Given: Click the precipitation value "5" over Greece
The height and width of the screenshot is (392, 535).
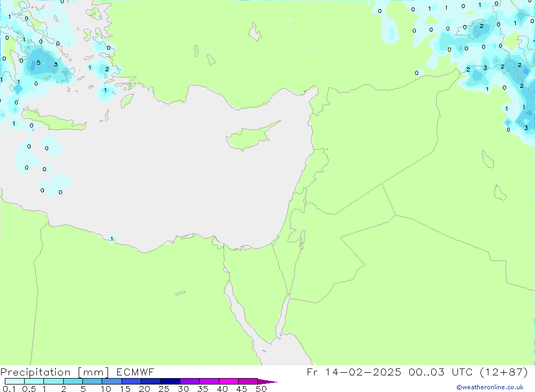Looking at the screenshot, I should click(38, 63).
